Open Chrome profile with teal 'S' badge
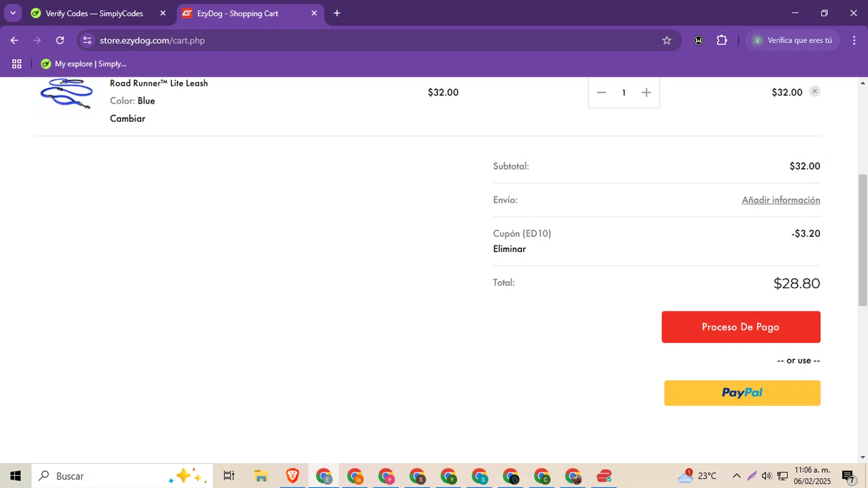This screenshot has height=488, width=868. [480, 476]
